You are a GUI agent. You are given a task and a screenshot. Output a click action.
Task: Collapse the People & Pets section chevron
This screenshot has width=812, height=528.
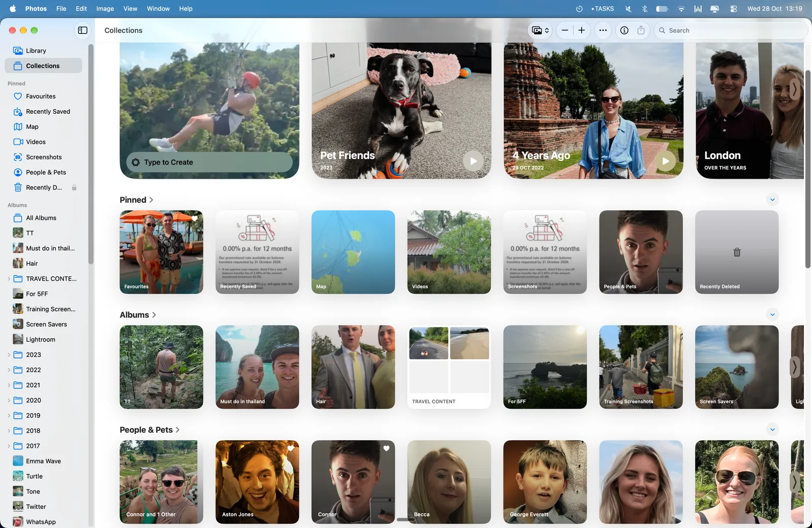pyautogui.click(x=772, y=430)
